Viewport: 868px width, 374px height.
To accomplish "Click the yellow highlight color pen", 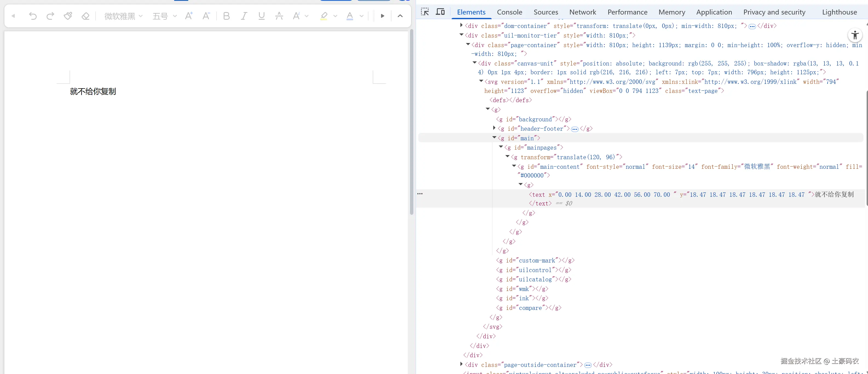I will point(324,16).
